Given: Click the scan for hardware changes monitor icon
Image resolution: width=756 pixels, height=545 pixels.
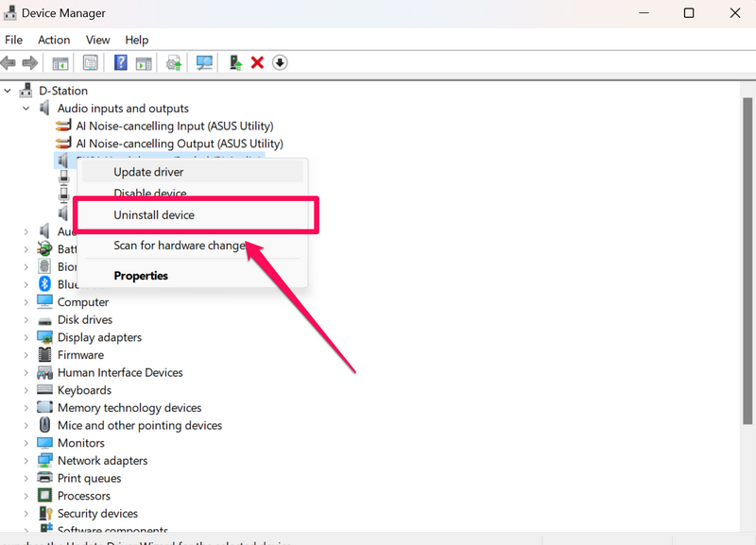Looking at the screenshot, I should [x=204, y=63].
